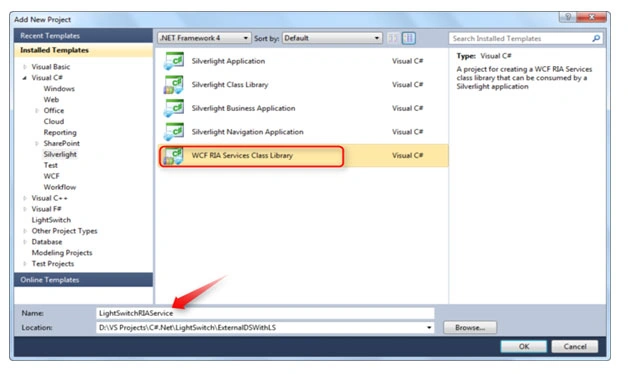The width and height of the screenshot is (628, 374).
Task: Click the Silverlight Business Application icon
Action: point(173,109)
